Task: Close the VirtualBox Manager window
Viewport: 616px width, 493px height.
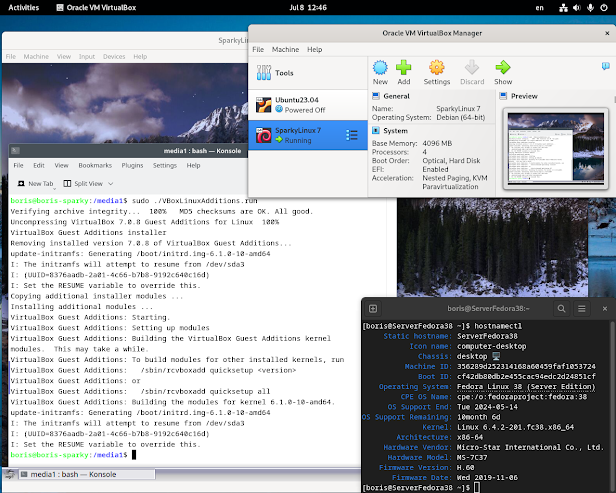Action: tap(607, 33)
